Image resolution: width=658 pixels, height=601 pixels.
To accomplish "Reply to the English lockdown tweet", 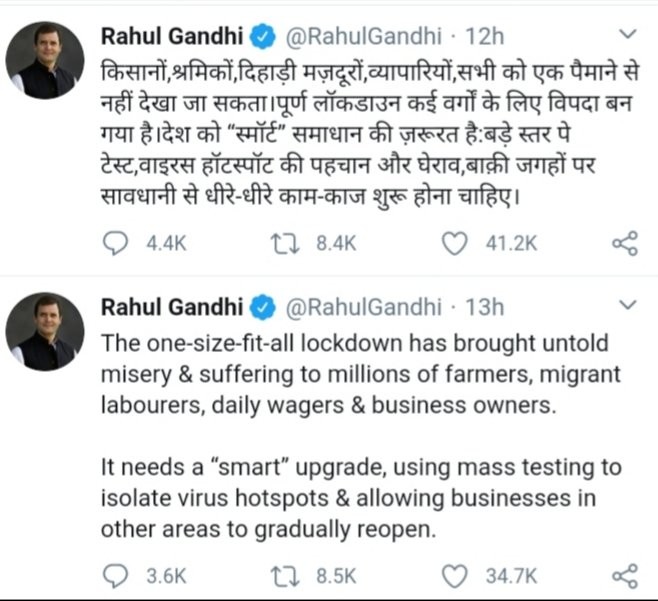I will 115,576.
